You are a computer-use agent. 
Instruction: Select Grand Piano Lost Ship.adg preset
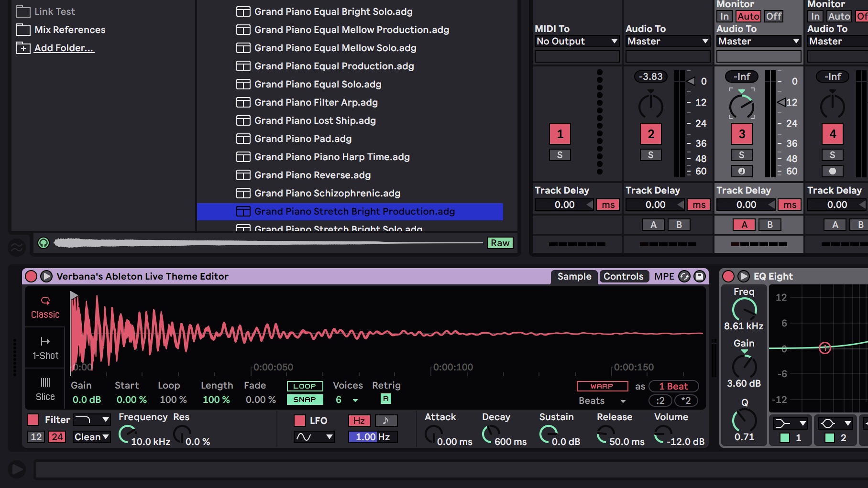tap(315, 120)
